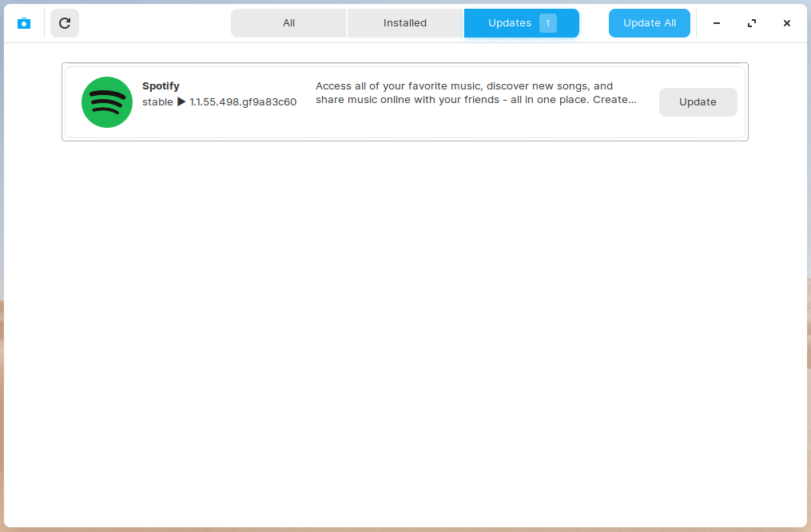The width and height of the screenshot is (811, 532).
Task: Open the Installed tab
Action: (405, 23)
